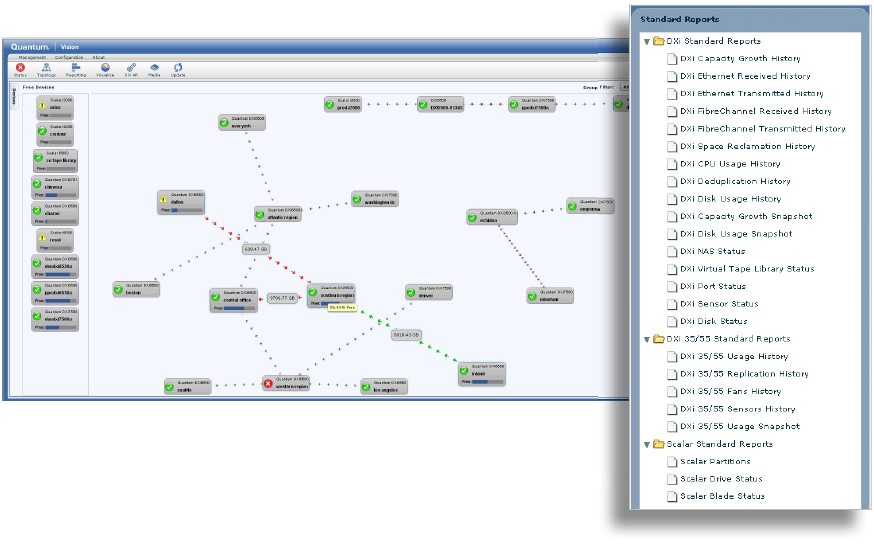Image resolution: width=874 pixels, height=544 pixels.
Task: Select the dallas warning device node
Action: (x=181, y=203)
